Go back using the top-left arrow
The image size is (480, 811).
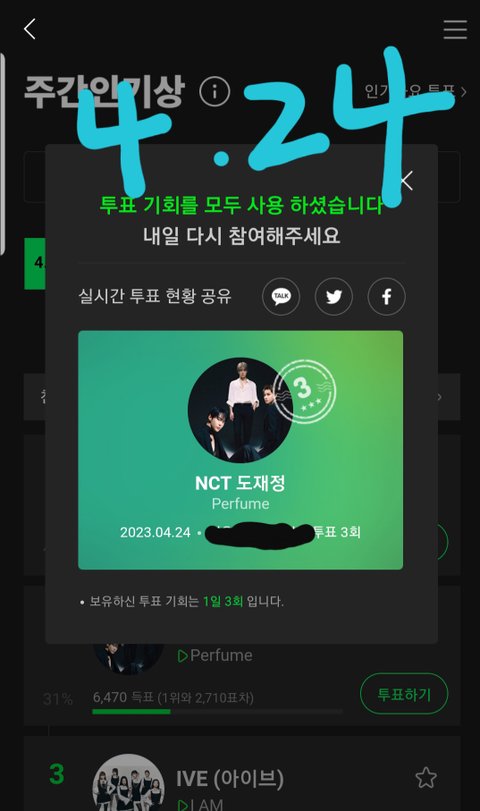[30, 29]
